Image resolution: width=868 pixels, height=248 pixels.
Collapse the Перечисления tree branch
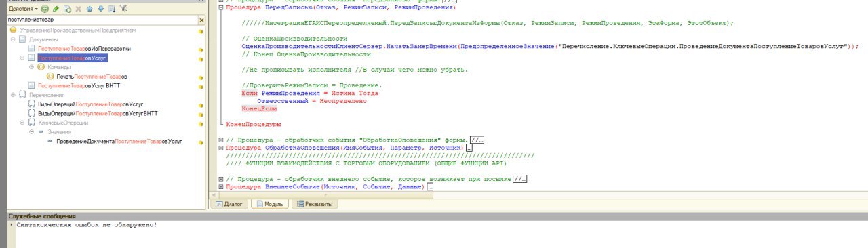pyautogui.click(x=14, y=95)
